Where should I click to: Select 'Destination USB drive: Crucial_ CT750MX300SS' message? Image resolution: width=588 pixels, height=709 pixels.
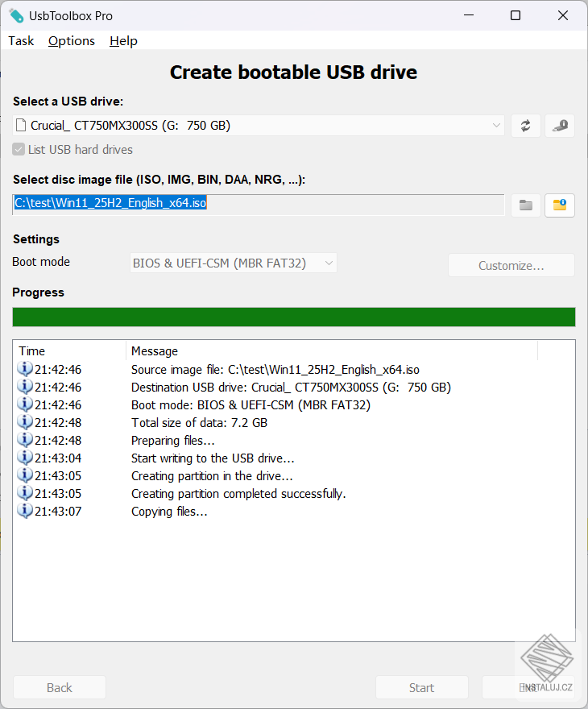click(x=291, y=388)
